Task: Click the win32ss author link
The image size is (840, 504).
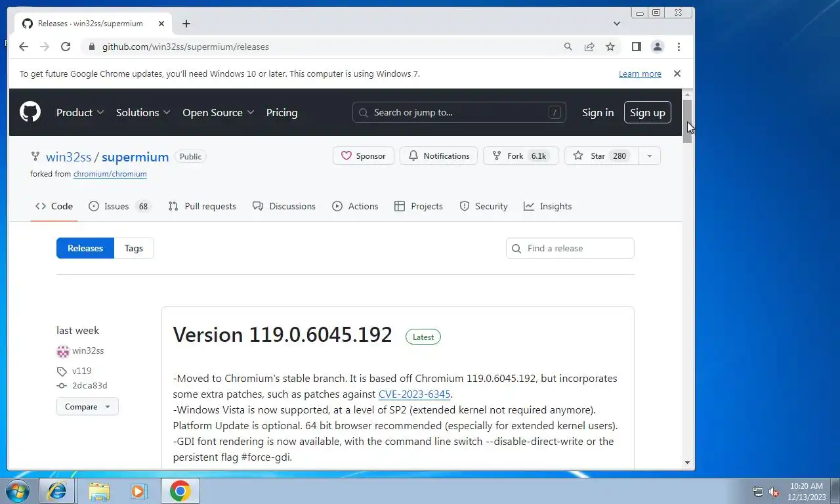Action: [88, 351]
